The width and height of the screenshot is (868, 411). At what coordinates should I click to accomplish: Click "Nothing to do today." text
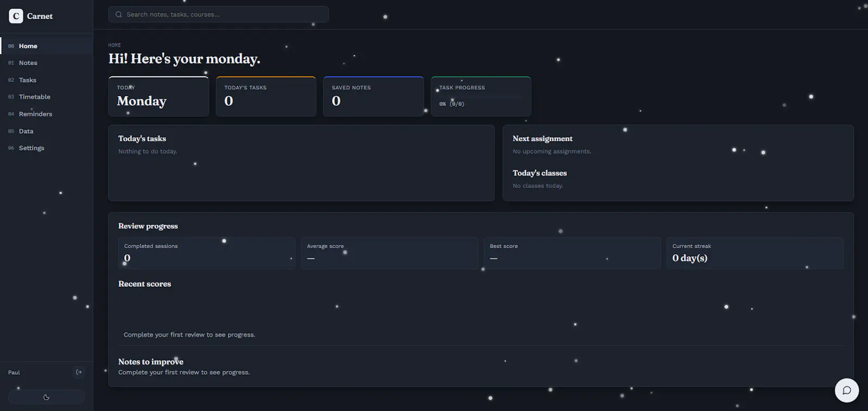148,151
